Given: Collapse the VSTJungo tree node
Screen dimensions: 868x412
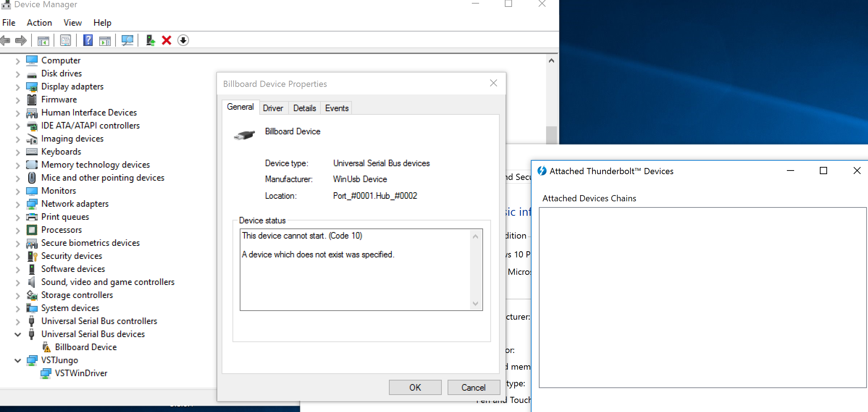Looking at the screenshot, I should coord(18,361).
